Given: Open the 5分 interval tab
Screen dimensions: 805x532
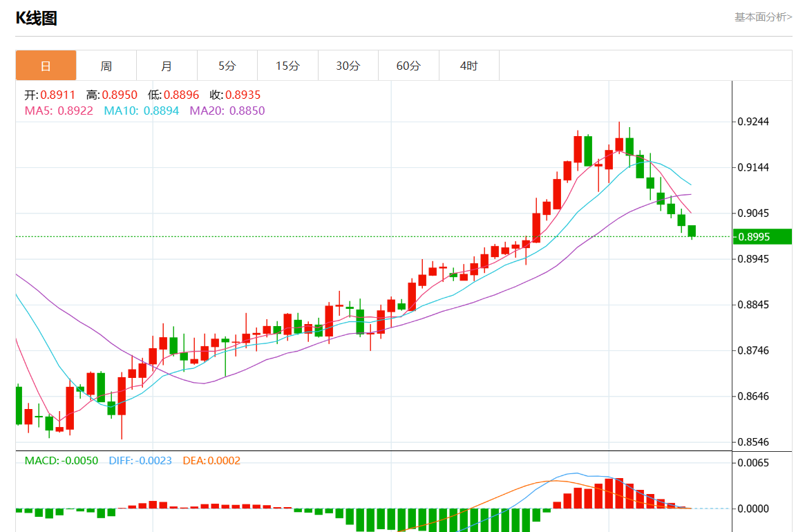Looking at the screenshot, I should [227, 66].
